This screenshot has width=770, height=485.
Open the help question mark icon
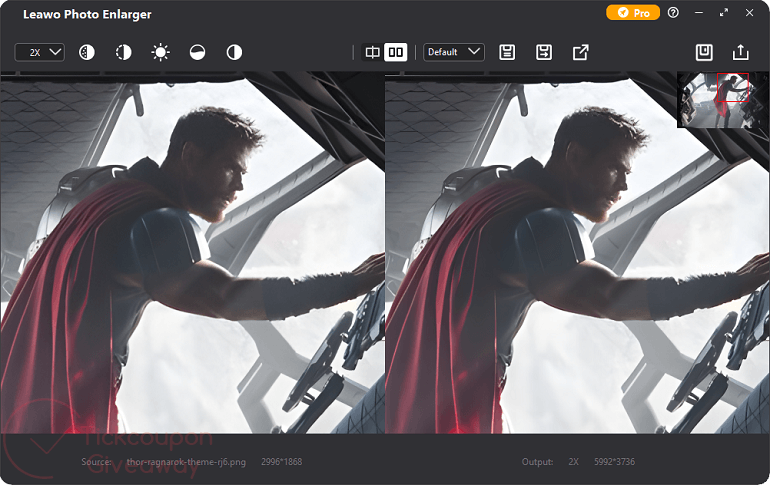tap(673, 13)
